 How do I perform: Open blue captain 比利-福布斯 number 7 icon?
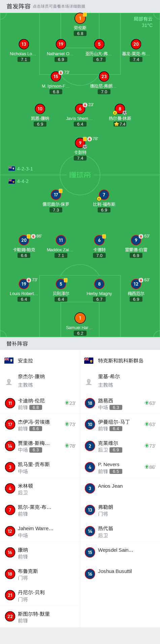104,195
